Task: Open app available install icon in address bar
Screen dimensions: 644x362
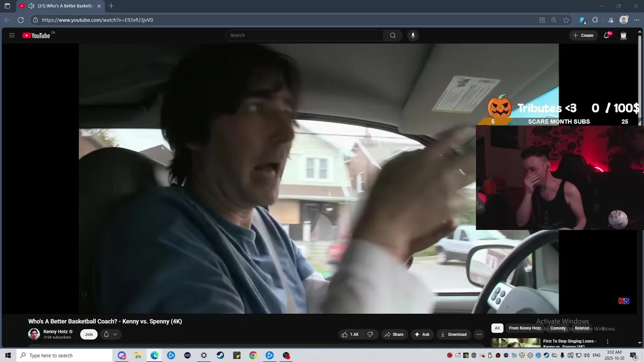Action: tap(542, 20)
